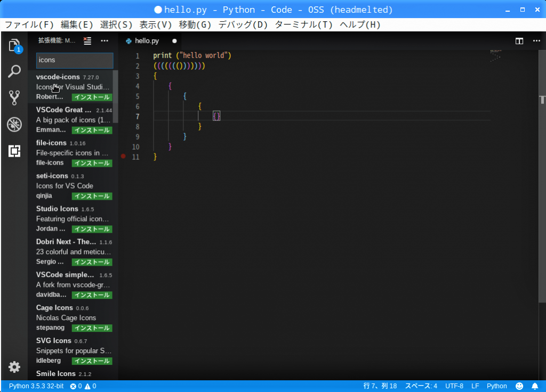Change LF end of line sequence
Viewport: 546px width, 392px height.
(x=475, y=386)
